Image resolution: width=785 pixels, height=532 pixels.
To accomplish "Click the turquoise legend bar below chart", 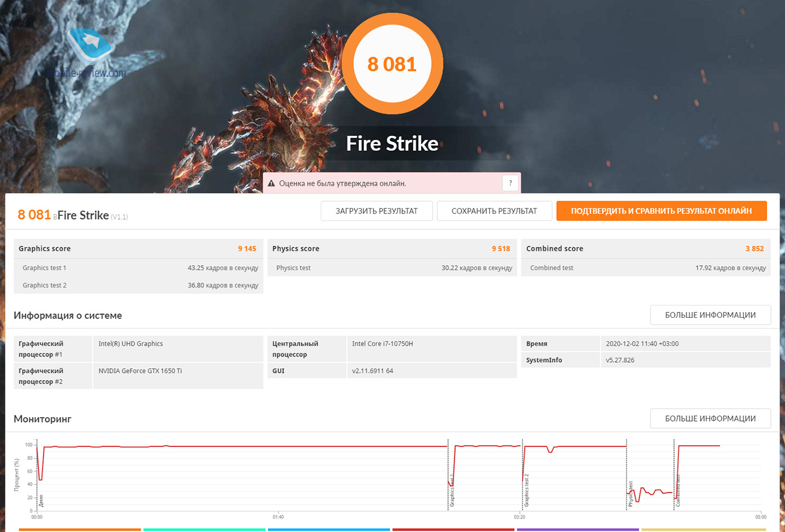I will (204, 529).
